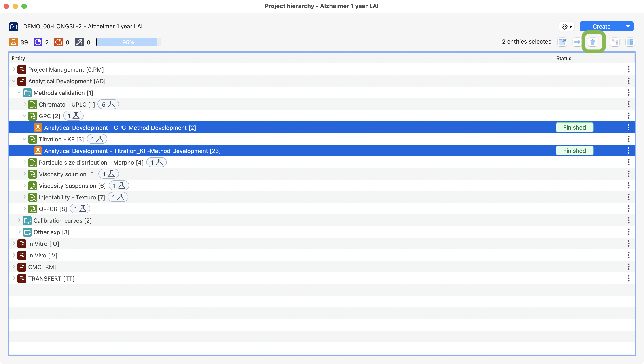Open more options for TItration_KF-Method Development row
644x364 pixels.
629,151
